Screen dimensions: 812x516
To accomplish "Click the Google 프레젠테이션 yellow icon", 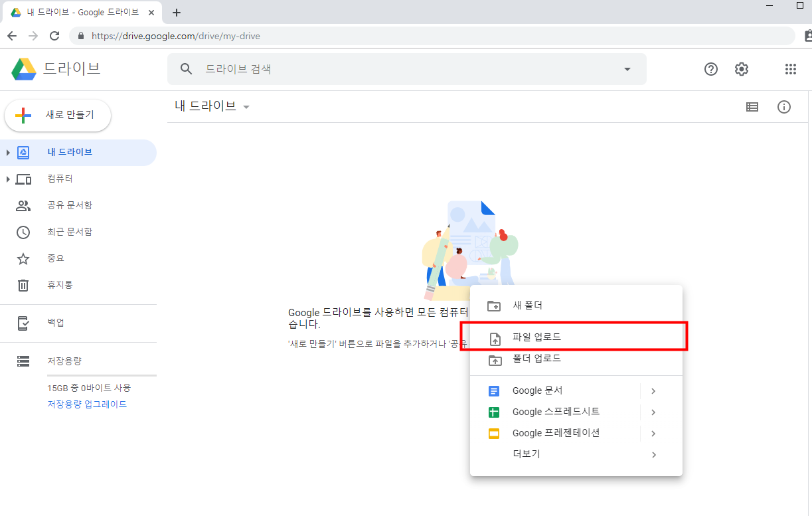I will (494, 434).
